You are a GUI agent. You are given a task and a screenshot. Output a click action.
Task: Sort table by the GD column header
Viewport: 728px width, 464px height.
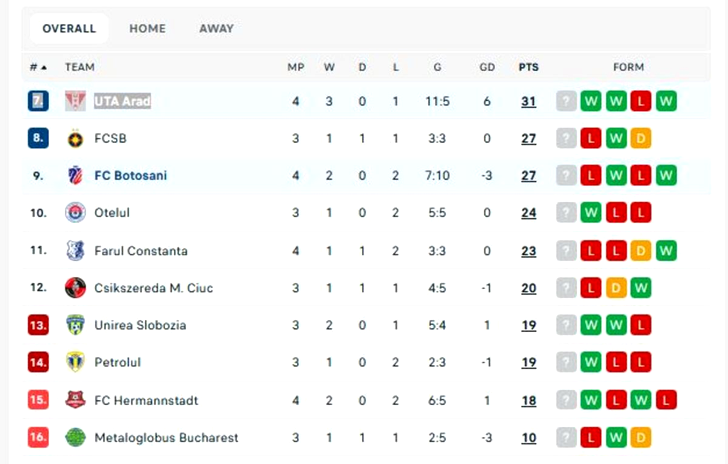[487, 67]
